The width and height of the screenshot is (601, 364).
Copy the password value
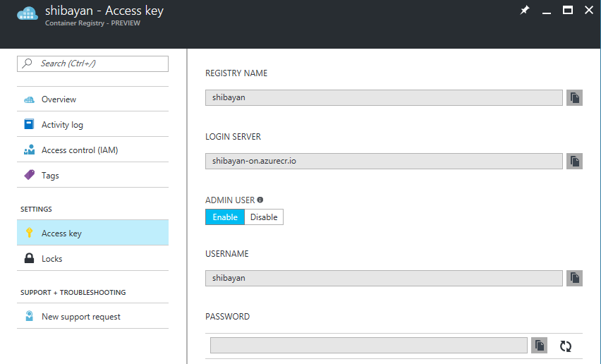click(x=540, y=346)
